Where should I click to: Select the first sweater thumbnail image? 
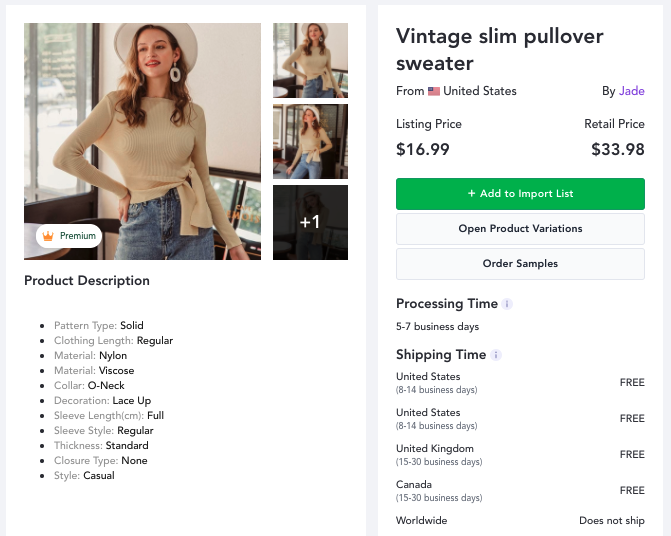tap(310, 60)
